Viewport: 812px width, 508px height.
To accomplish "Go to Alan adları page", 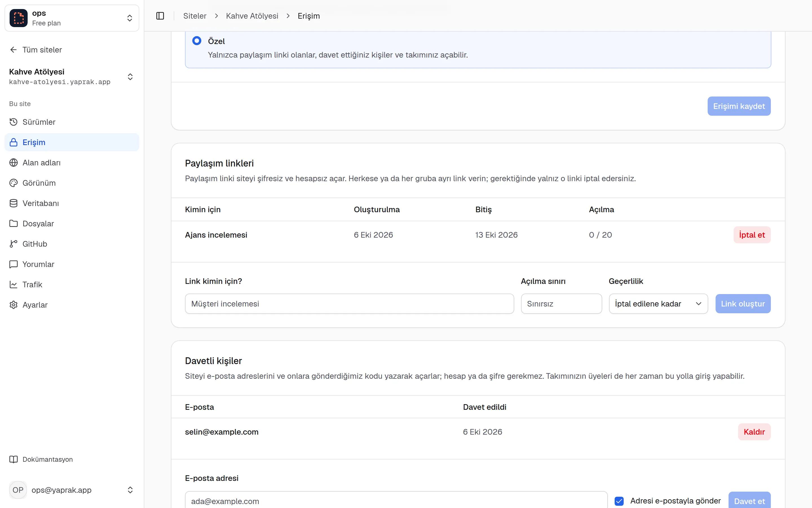I will (72, 163).
